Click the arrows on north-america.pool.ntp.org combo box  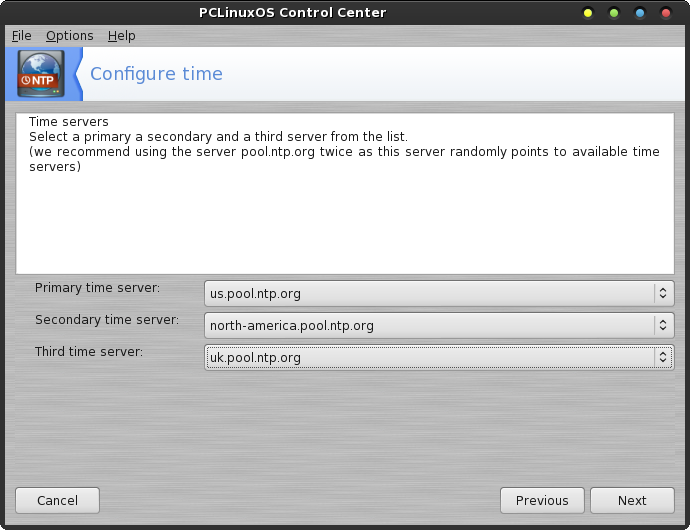pyautogui.click(x=663, y=326)
